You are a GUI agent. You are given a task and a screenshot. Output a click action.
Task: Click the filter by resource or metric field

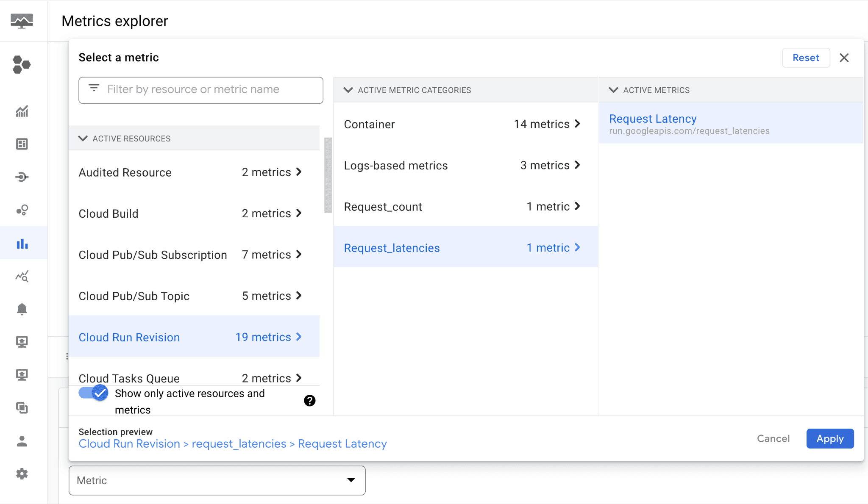(200, 90)
